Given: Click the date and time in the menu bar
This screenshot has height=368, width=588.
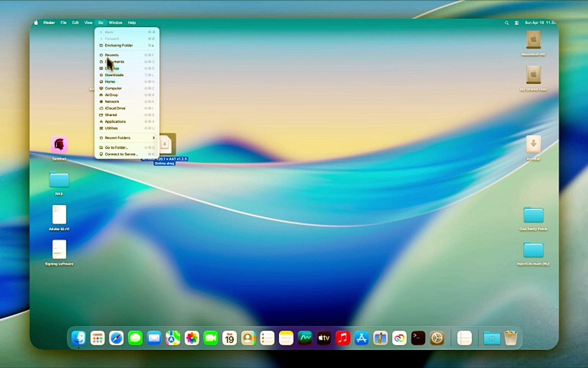Looking at the screenshot, I should 540,23.
